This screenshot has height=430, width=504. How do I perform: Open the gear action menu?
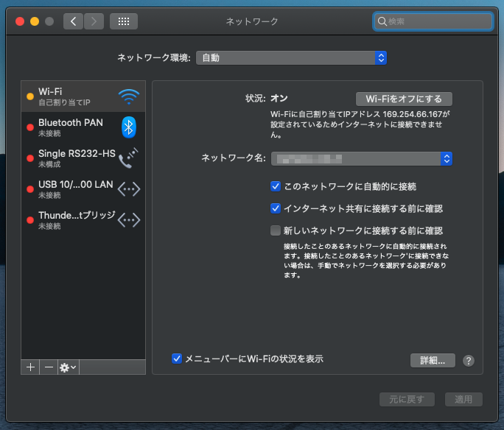tap(68, 367)
